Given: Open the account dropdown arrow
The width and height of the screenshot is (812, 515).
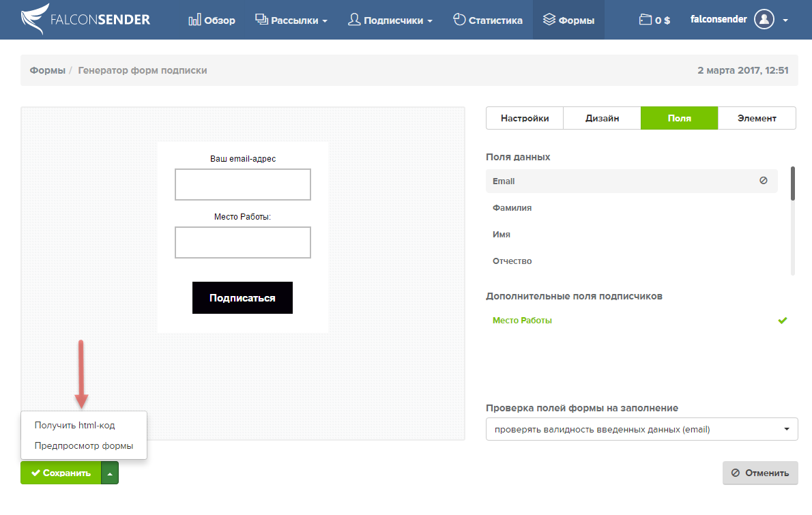Looking at the screenshot, I should (x=785, y=20).
